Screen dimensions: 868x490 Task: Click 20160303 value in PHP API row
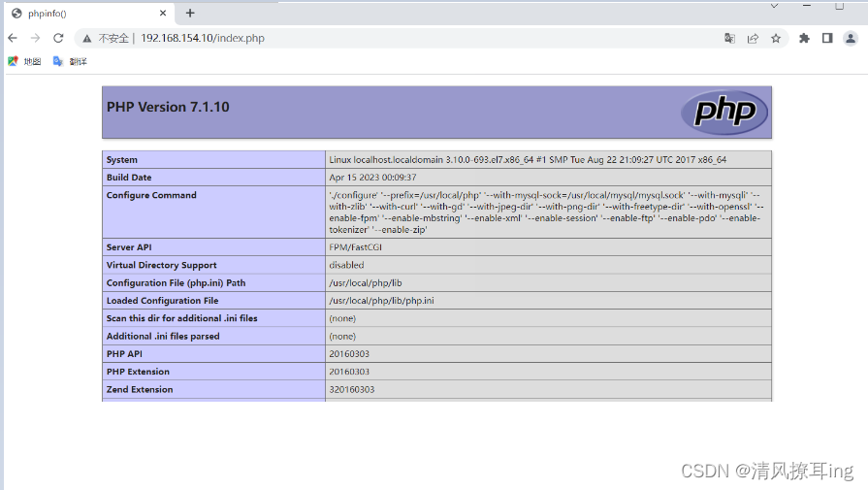pos(349,354)
